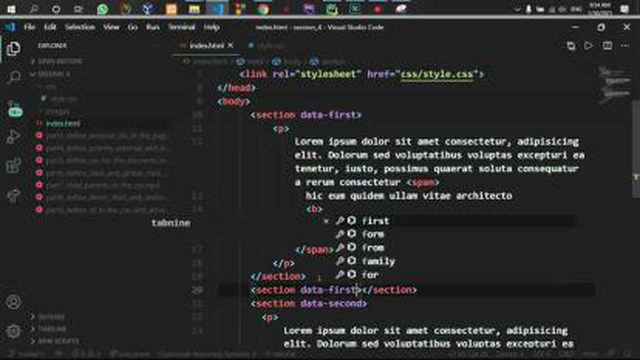Open the editor More Actions ellipsis
This screenshot has height=360, width=640.
pos(625,45)
